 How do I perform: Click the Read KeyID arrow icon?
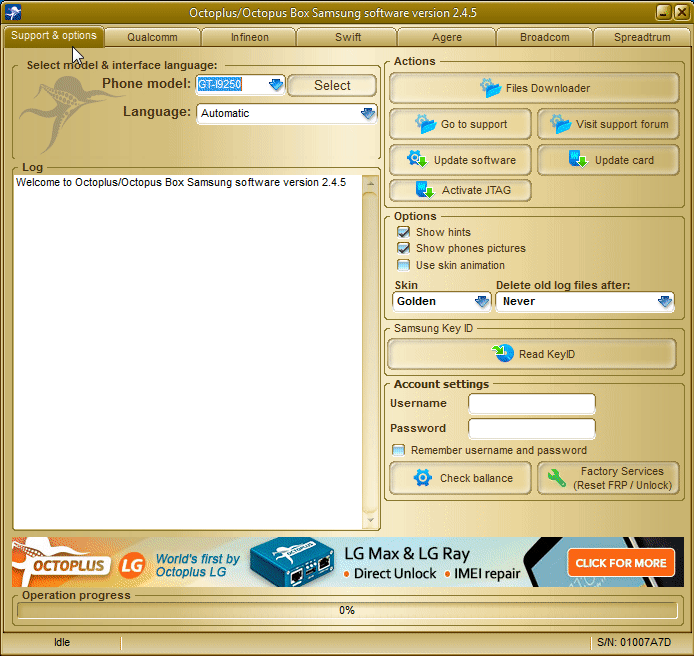503,353
